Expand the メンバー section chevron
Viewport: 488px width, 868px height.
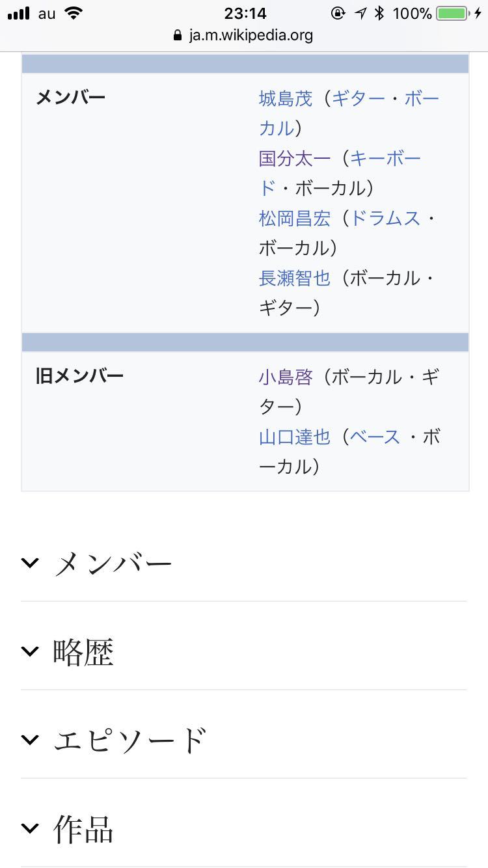tap(30, 563)
